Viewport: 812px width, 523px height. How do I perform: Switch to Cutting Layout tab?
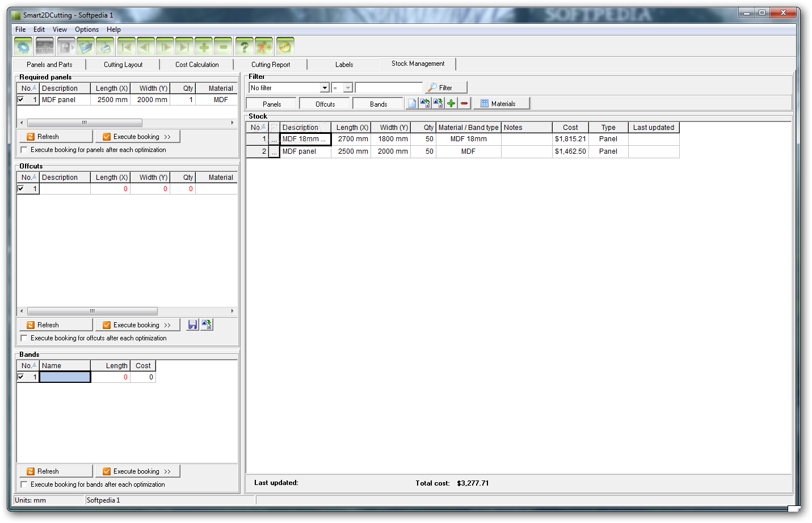click(123, 65)
